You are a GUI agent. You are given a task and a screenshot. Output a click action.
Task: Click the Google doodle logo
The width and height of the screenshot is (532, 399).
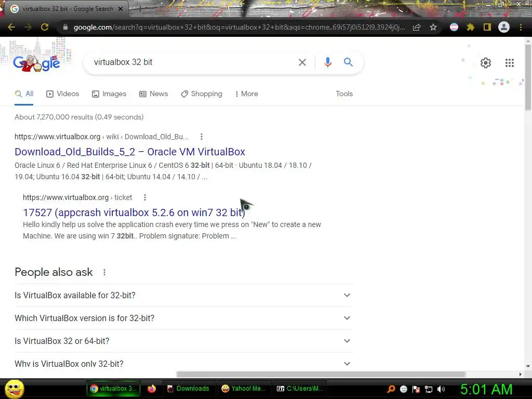37,63
